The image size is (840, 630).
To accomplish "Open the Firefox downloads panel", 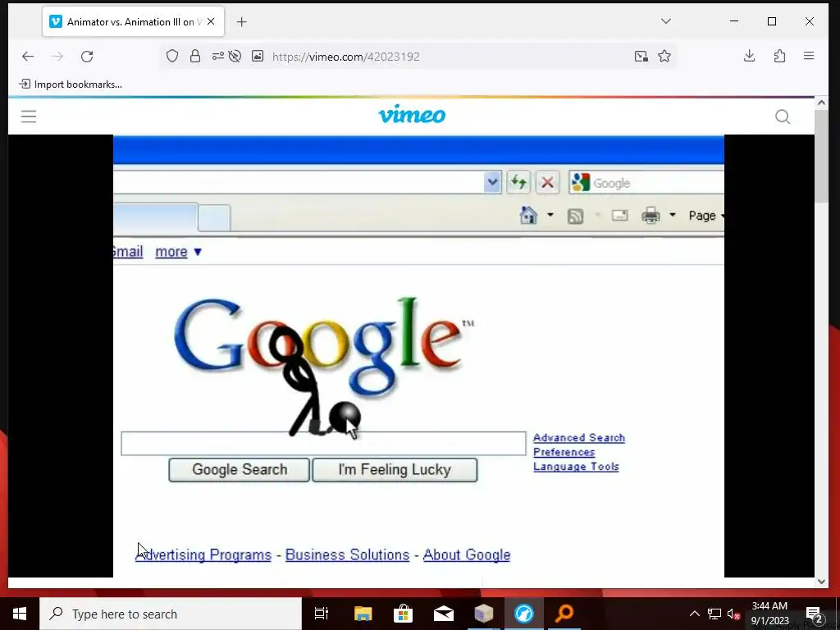I will [750, 56].
